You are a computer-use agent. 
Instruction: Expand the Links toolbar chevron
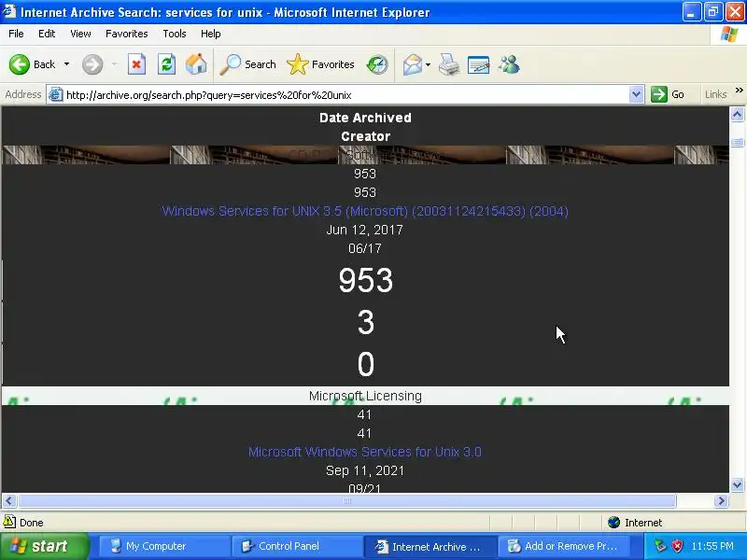point(739,91)
